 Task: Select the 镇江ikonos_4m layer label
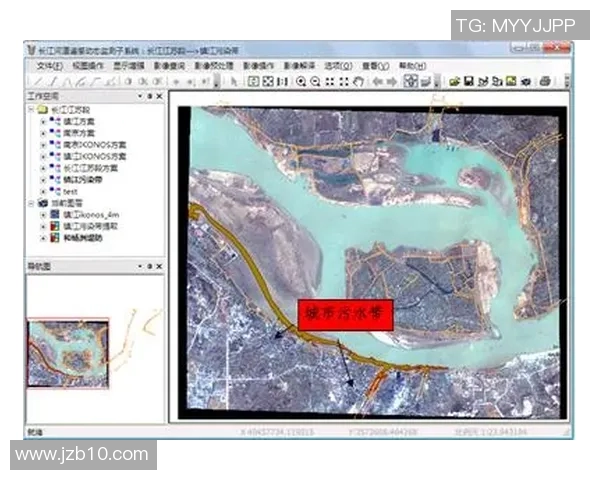pos(91,215)
